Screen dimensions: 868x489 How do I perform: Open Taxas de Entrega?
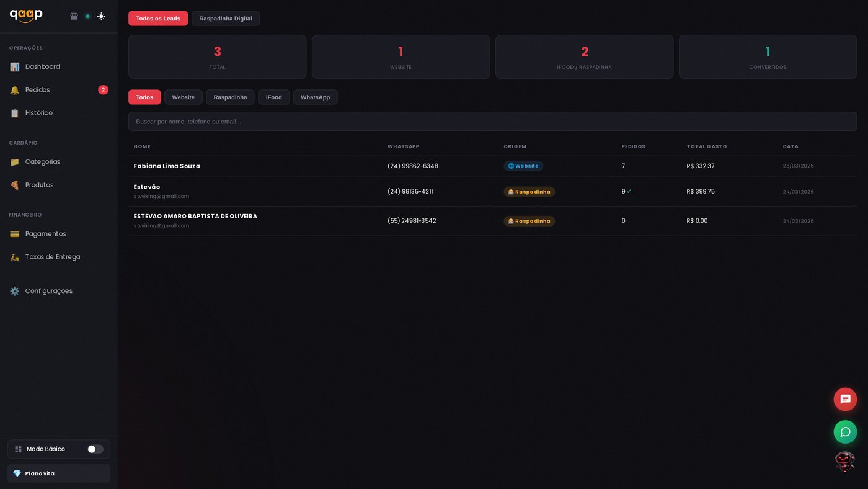[58, 257]
